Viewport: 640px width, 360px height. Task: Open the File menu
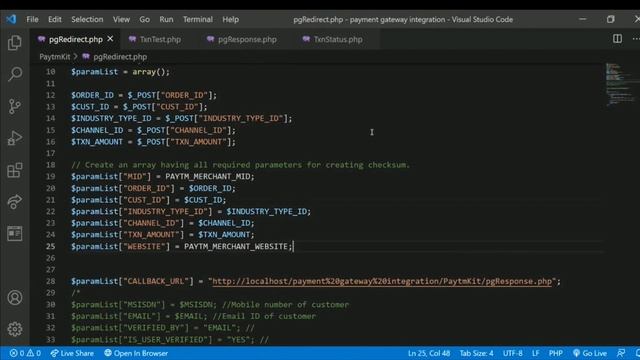click(32, 19)
